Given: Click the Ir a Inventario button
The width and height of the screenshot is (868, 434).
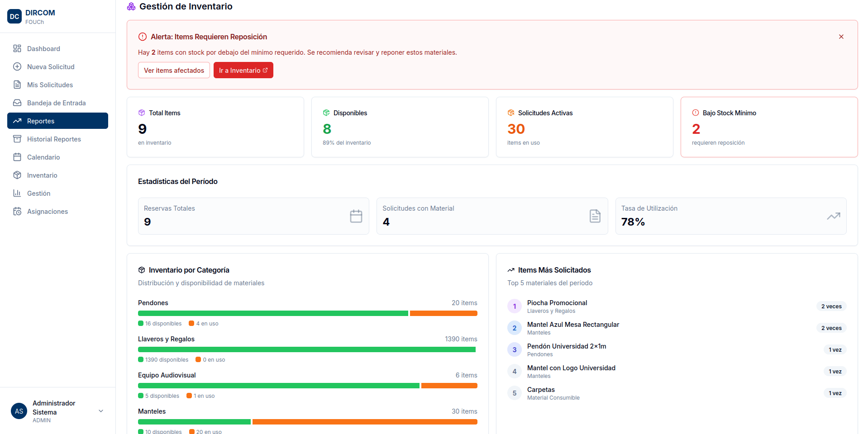Looking at the screenshot, I should point(243,70).
